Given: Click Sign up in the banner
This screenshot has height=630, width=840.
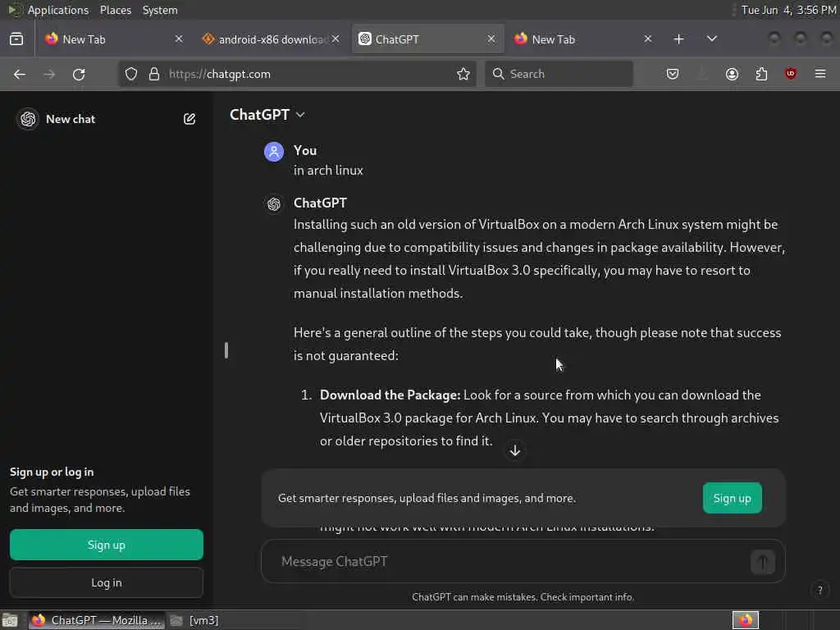Looking at the screenshot, I should pyautogui.click(x=732, y=498).
